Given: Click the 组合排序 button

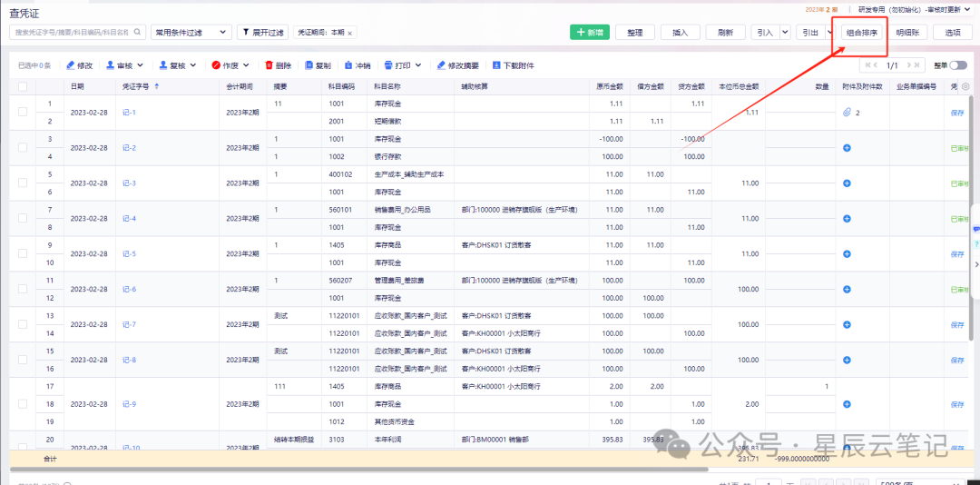Looking at the screenshot, I should [x=861, y=33].
